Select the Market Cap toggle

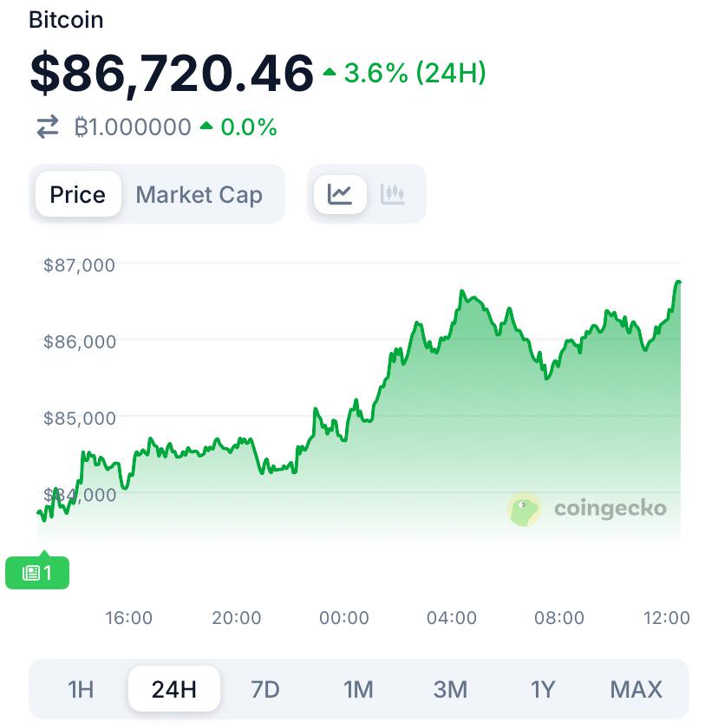click(x=199, y=194)
